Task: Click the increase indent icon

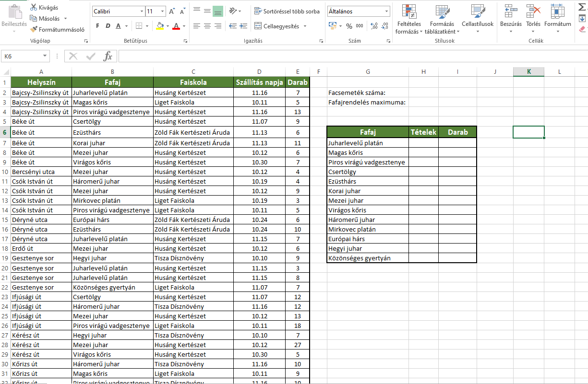Action: pyautogui.click(x=243, y=26)
